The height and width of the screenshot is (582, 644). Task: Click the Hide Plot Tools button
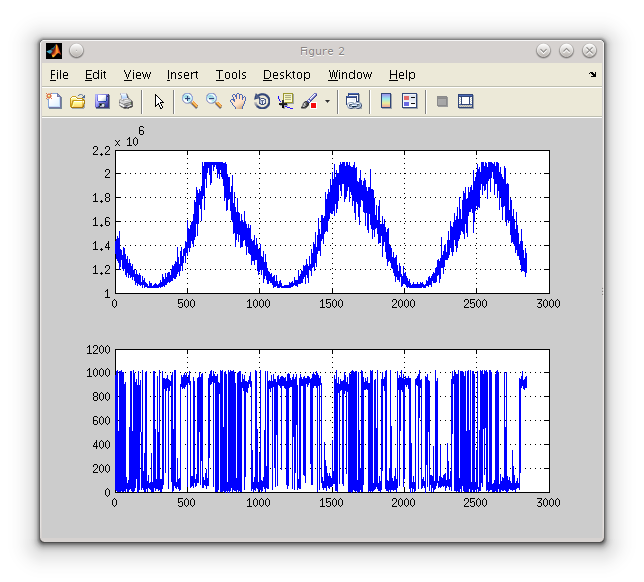[442, 101]
